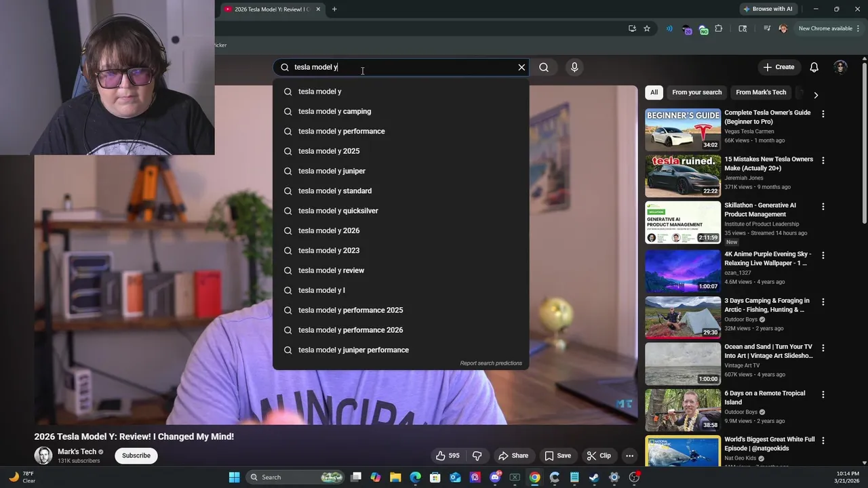This screenshot has height=488, width=868.
Task: Choose suggestion 'tesla model y 2025'
Action: [401, 151]
